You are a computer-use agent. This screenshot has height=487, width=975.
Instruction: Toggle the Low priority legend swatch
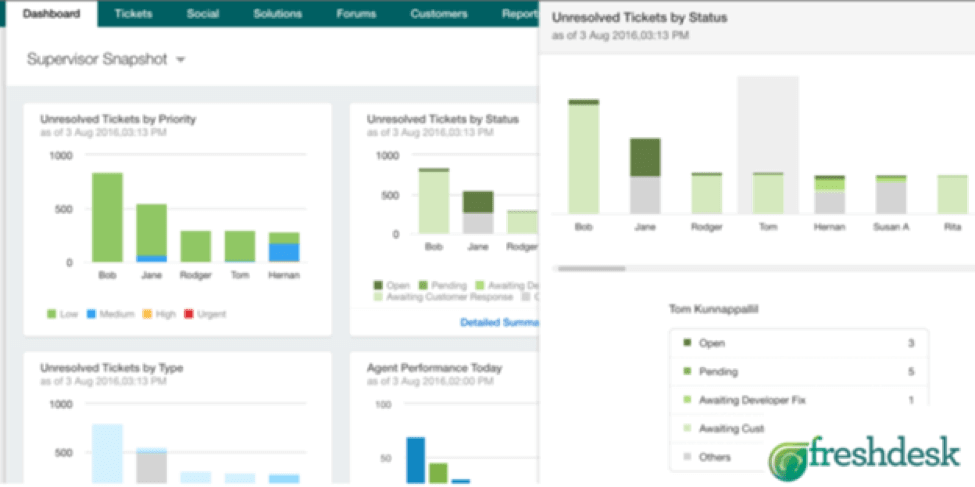pos(52,314)
